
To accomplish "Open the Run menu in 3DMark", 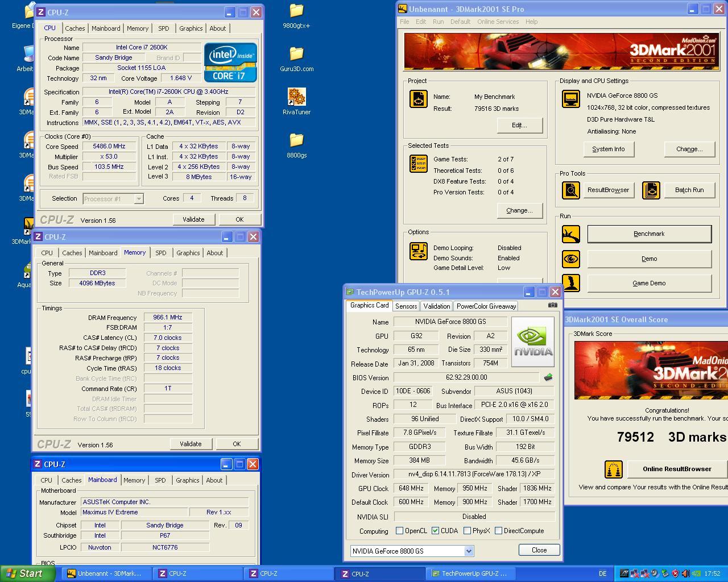I will 438,22.
